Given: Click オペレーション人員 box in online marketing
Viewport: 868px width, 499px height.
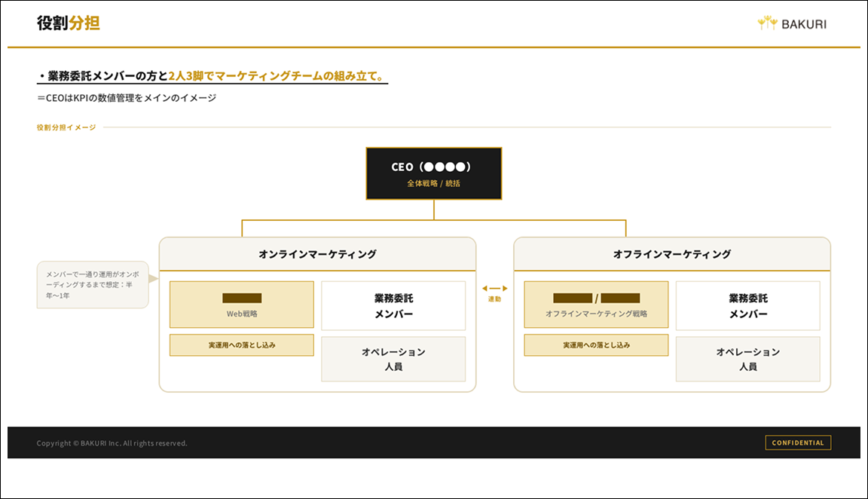Looking at the screenshot, I should 393,359.
